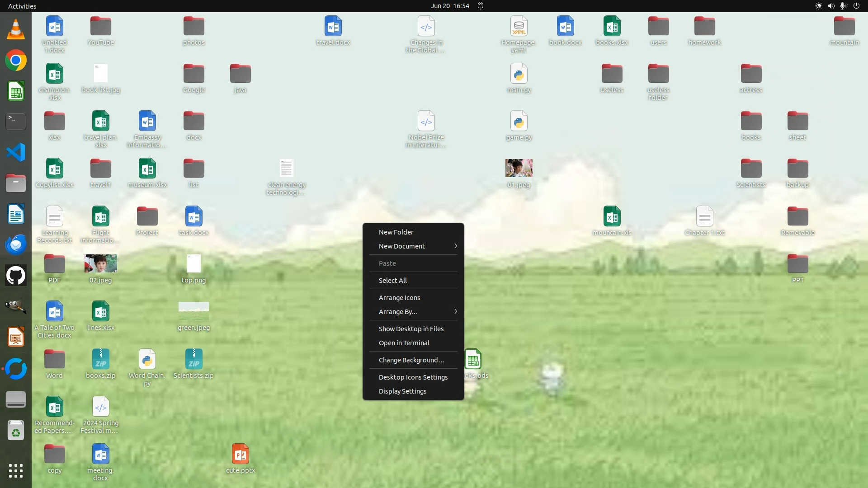Open the clock and calendar Jun 20 16:54
Screen dimensions: 868x488
(x=450, y=6)
